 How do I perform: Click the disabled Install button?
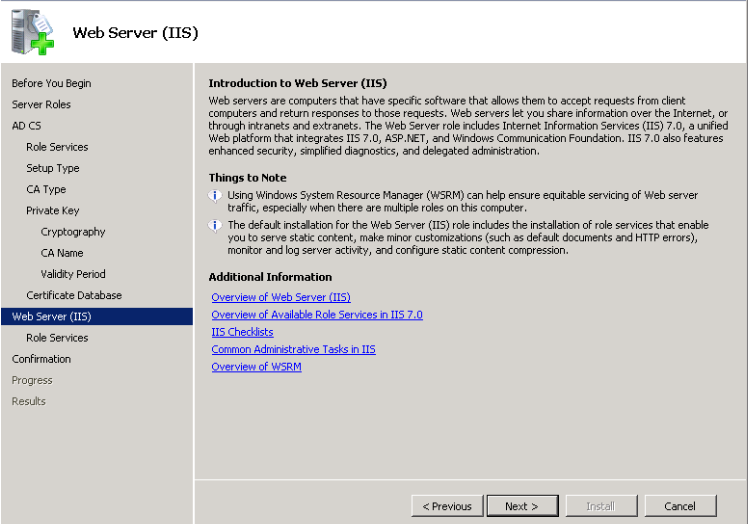[601, 506]
